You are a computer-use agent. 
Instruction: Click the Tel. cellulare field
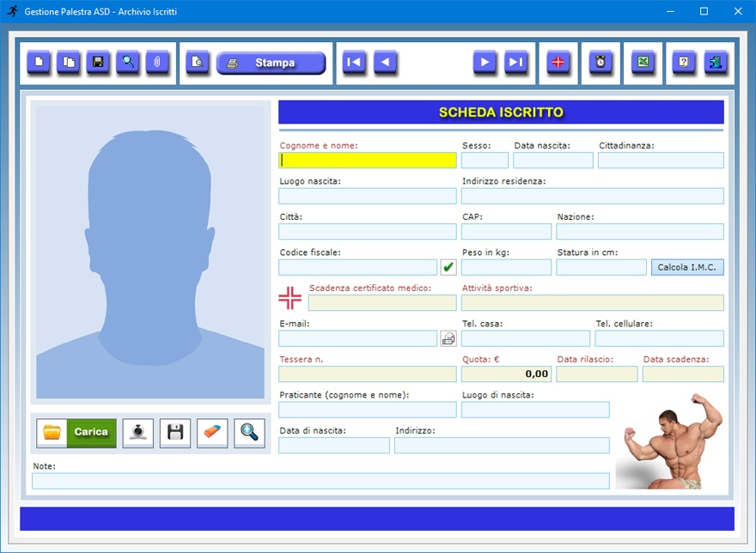(659, 338)
